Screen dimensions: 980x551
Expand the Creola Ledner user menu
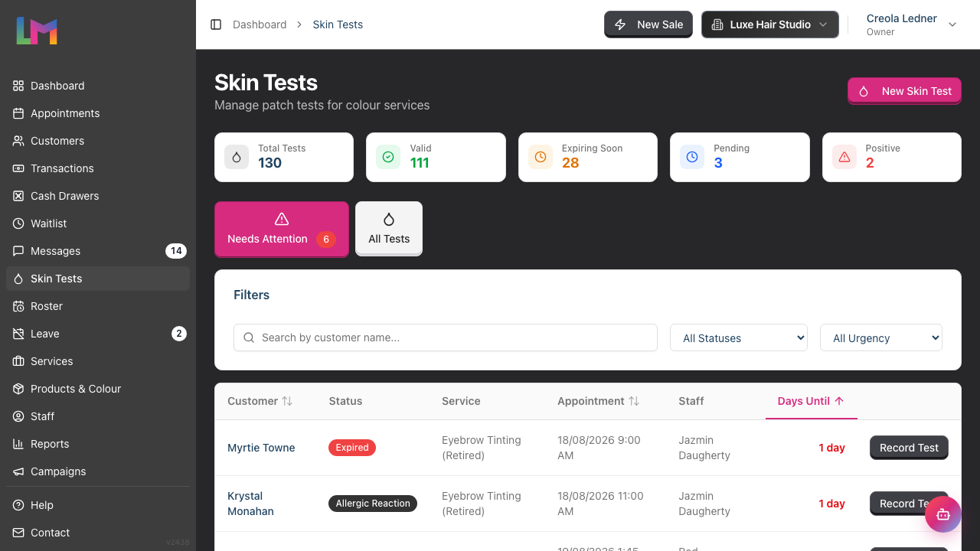pyautogui.click(x=911, y=24)
